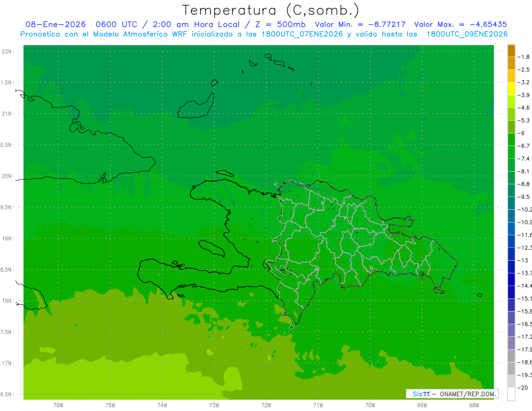
Task: Click the "-20" legend value
Action: (523, 388)
